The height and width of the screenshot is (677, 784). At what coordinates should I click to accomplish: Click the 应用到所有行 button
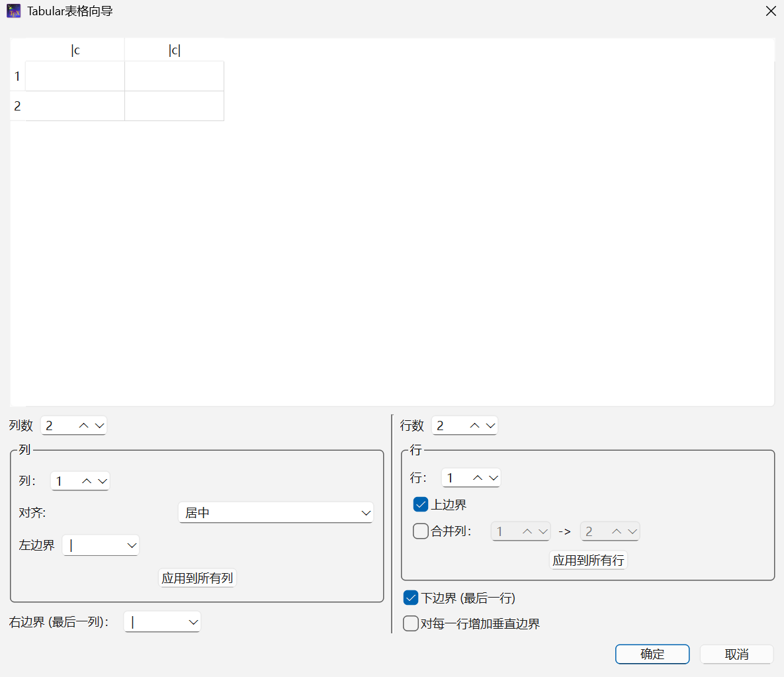tap(588, 561)
